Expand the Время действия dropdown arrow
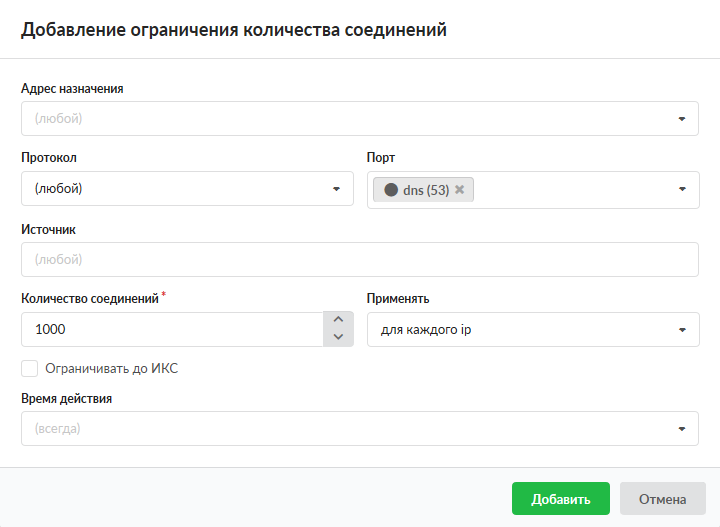 pos(682,429)
